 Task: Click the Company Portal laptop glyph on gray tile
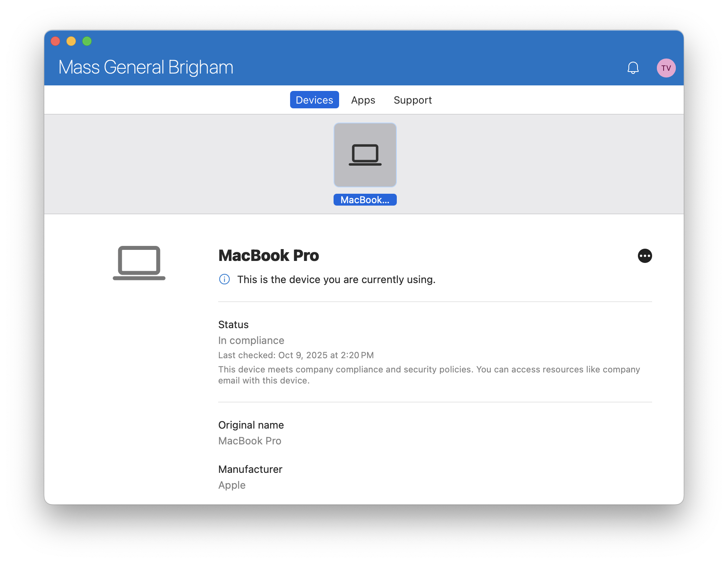(x=365, y=155)
